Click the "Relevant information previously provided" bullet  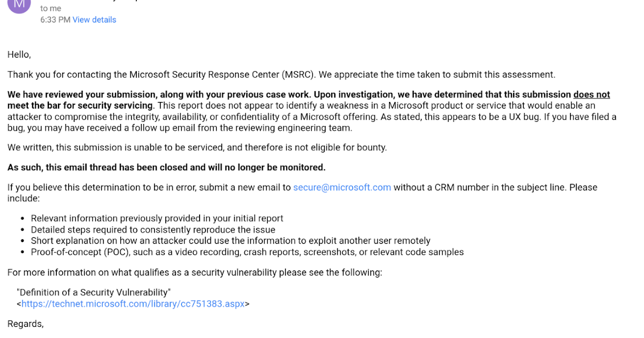157,218
